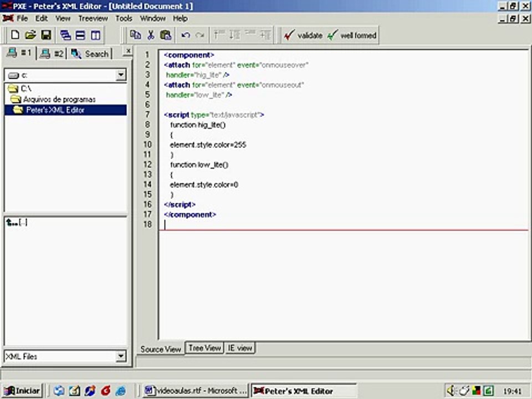Viewport: 532px width, 399px height.
Task: Click the first blue quick launch icon in the taskbar
Action: coord(59,391)
